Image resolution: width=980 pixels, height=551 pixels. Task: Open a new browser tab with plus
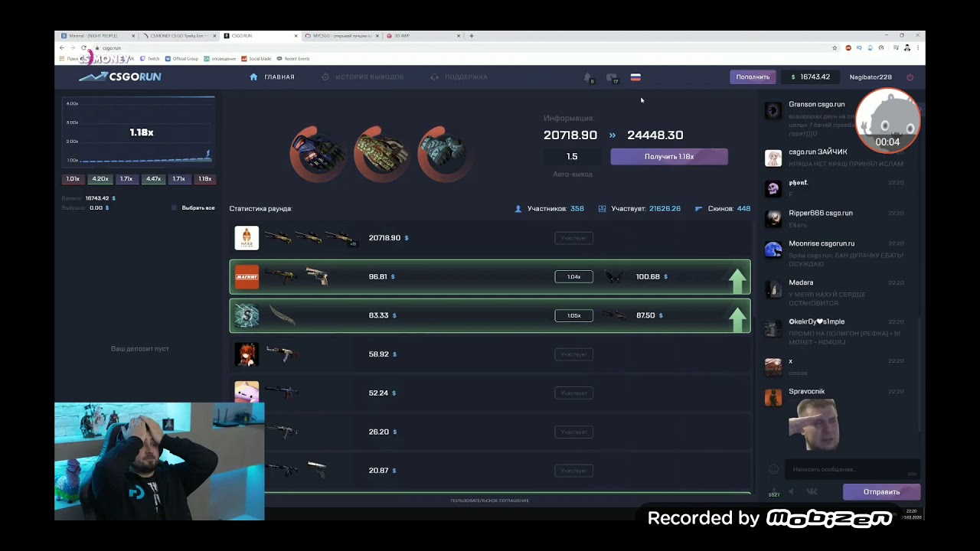[472, 36]
